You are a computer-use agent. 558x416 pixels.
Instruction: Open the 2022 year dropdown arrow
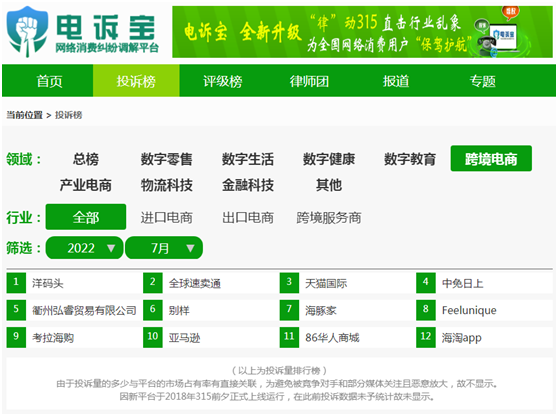click(x=111, y=248)
